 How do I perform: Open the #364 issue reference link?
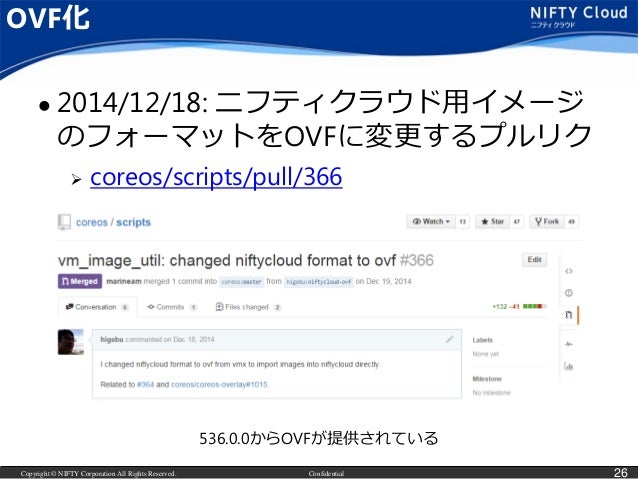pyautogui.click(x=145, y=385)
